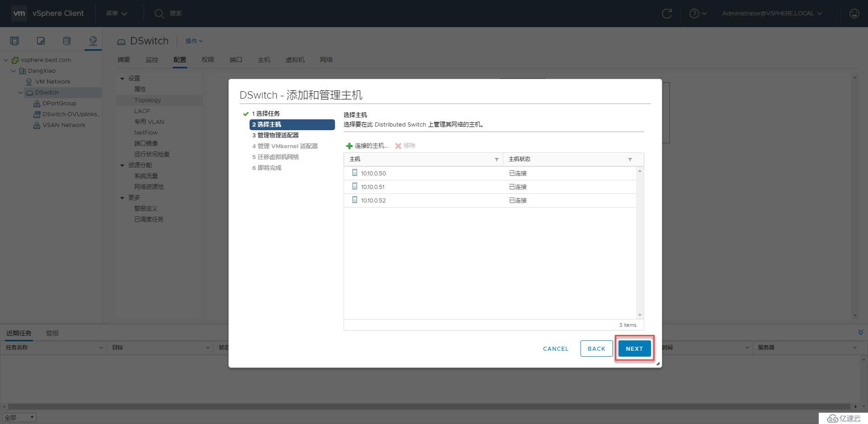Go to wizard step 1 选择任务
This screenshot has height=424, width=868.
point(266,113)
